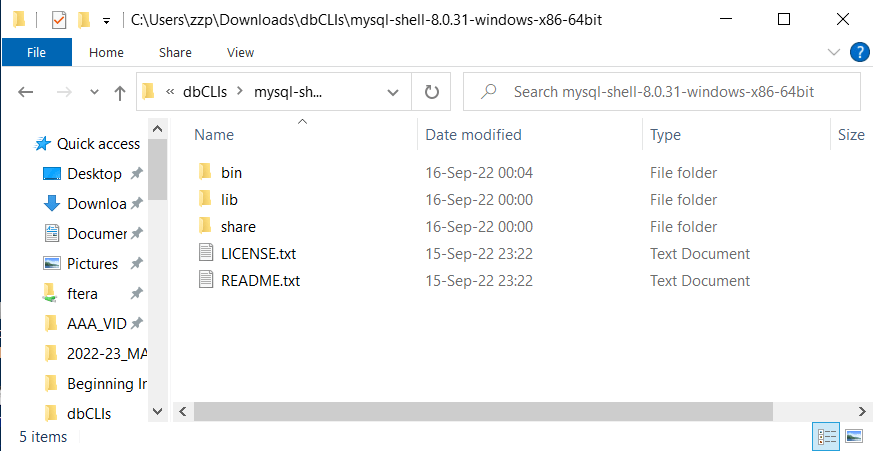
Task: Open dbCLIs folder in navigation pane
Action: click(89, 414)
